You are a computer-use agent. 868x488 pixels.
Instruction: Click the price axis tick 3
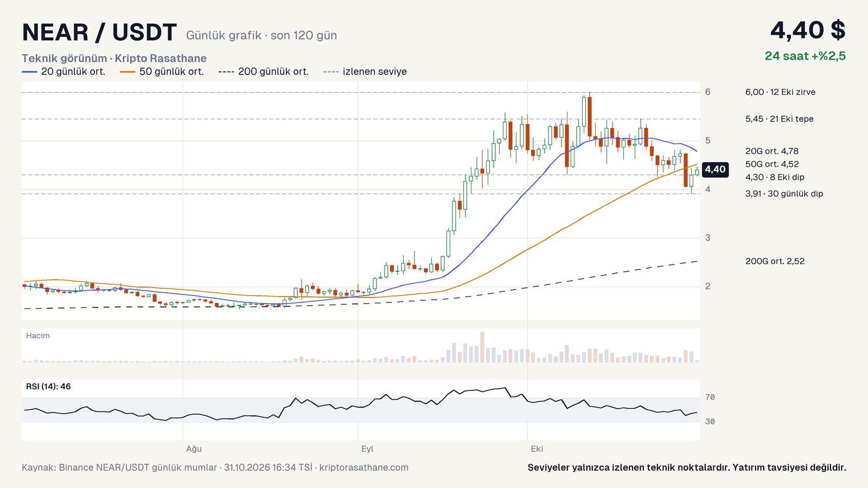coord(707,237)
